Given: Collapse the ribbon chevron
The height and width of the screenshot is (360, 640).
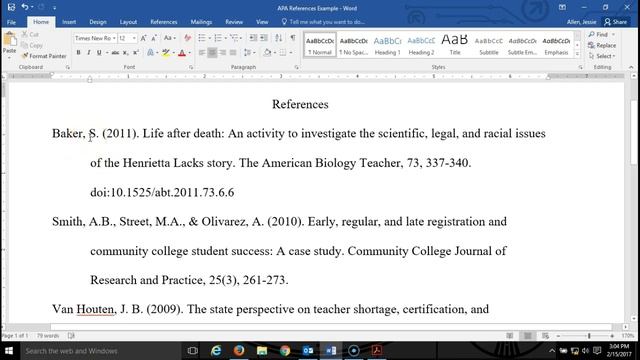Looking at the screenshot, I should 631,67.
